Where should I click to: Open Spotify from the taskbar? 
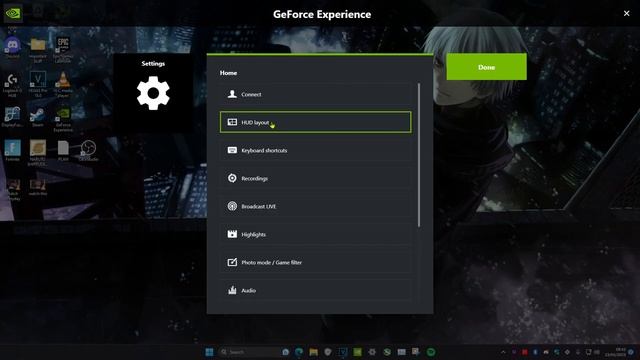pyautogui.click(x=431, y=352)
